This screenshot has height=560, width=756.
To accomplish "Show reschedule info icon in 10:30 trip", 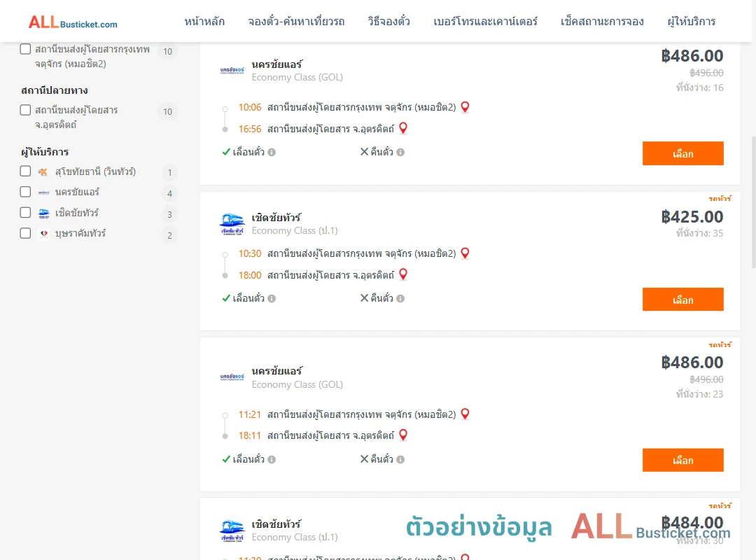I will pyautogui.click(x=272, y=299).
